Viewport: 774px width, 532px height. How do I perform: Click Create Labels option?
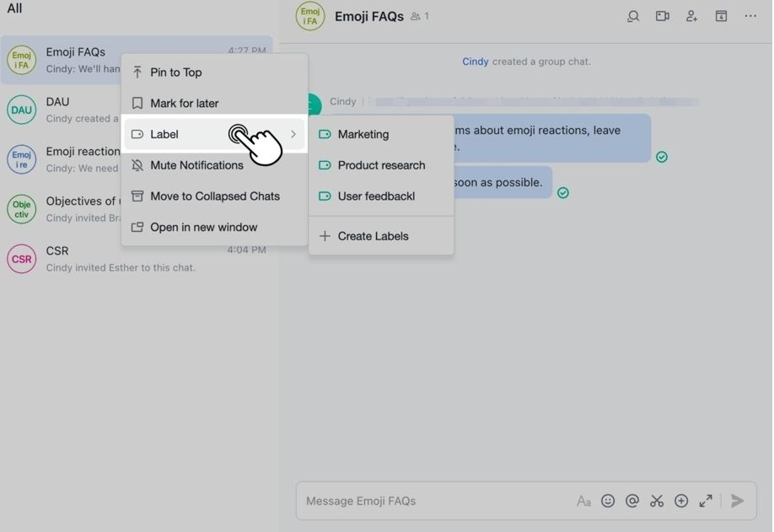pyautogui.click(x=373, y=236)
